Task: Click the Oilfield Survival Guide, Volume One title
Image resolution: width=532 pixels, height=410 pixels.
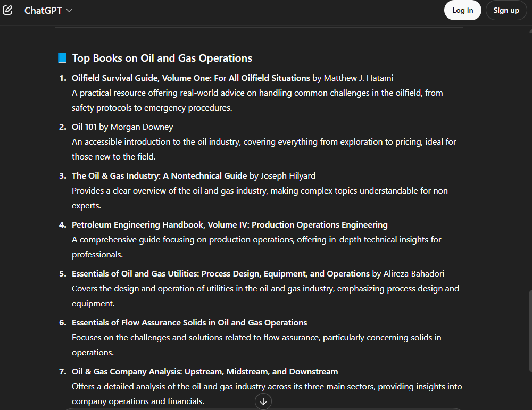Action: 190,78
